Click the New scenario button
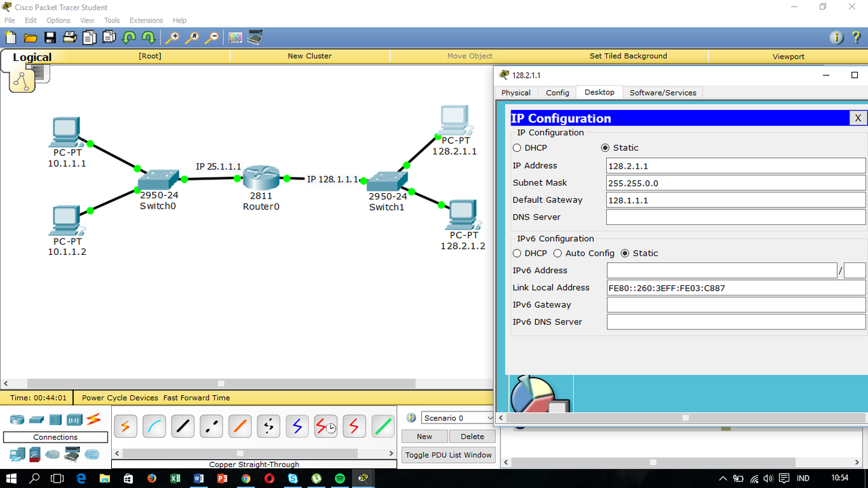This screenshot has width=868, height=488. tap(425, 436)
